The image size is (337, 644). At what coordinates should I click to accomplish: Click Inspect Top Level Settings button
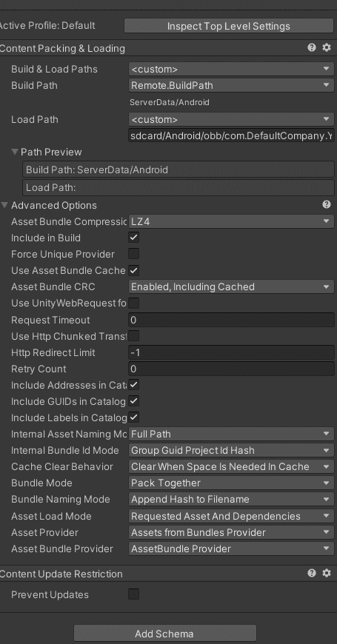(x=229, y=26)
